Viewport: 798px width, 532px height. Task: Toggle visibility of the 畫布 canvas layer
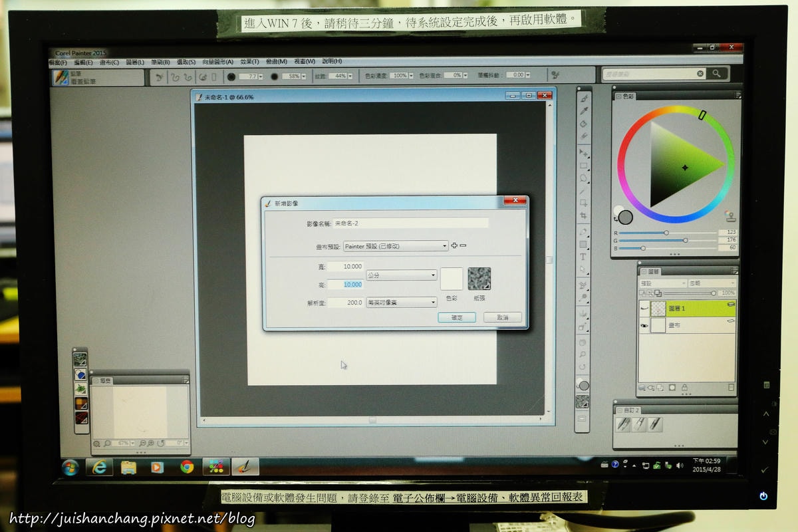pos(644,325)
